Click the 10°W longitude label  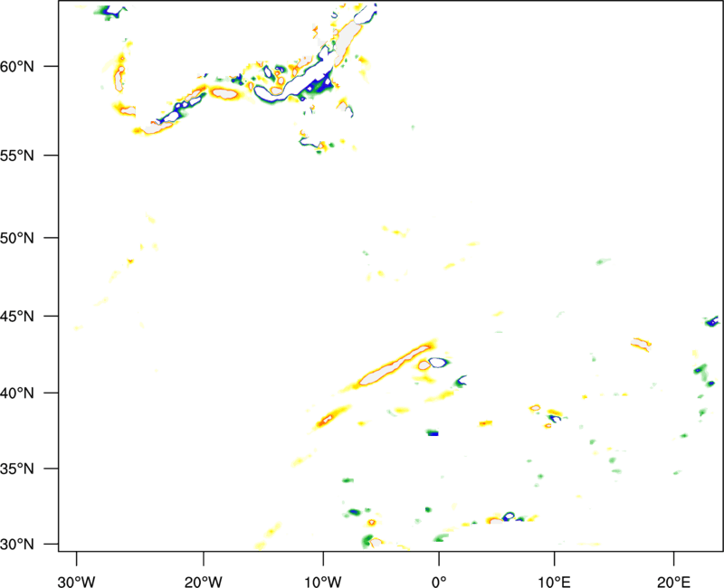tap(322, 582)
